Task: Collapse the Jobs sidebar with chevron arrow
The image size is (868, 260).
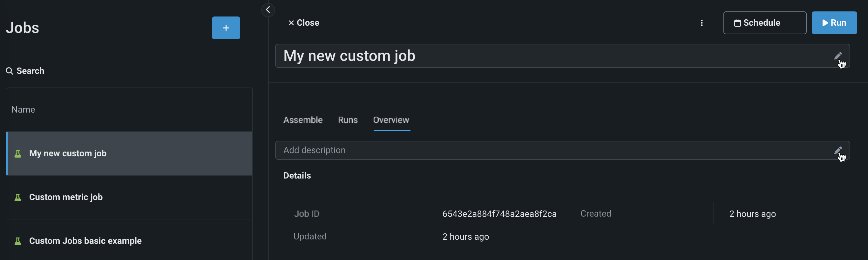Action: coord(268,10)
